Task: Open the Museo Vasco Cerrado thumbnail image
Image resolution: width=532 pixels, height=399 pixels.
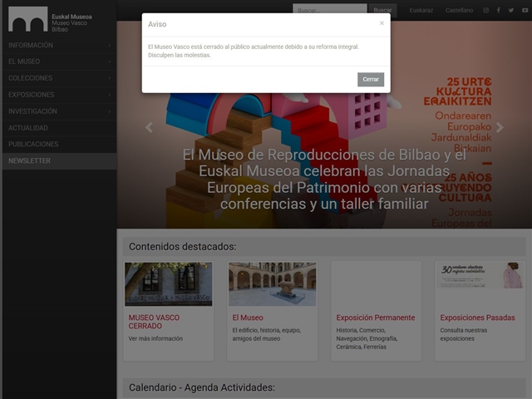Action: coord(168,284)
